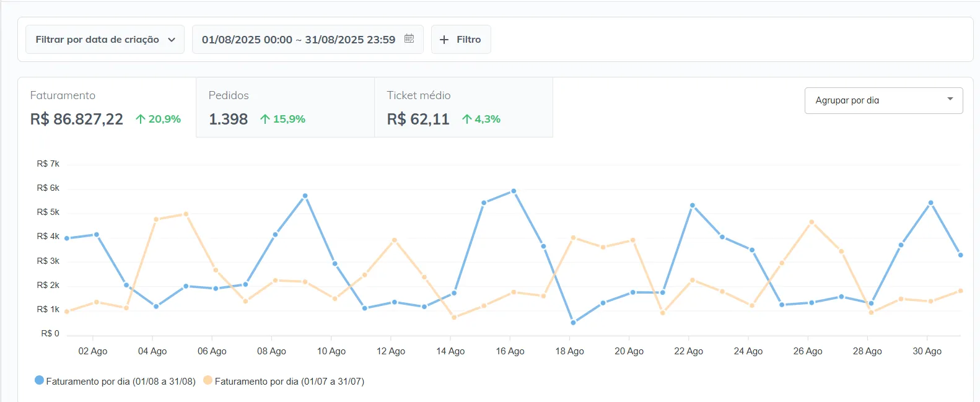The width and height of the screenshot is (980, 402).
Task: Open the Agrupar por dia dropdown
Action: (x=883, y=100)
